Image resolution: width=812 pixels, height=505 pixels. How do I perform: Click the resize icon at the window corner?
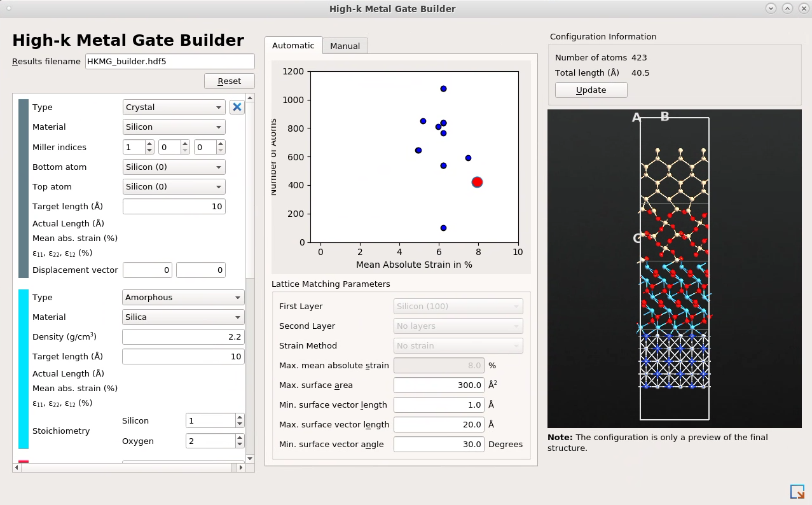pos(797,492)
